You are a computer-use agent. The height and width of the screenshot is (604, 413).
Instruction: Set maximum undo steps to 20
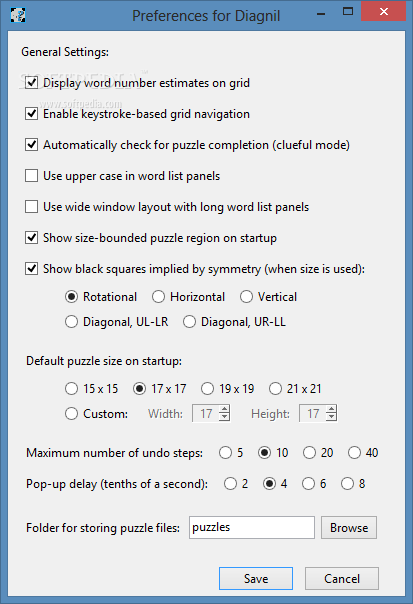click(x=309, y=453)
